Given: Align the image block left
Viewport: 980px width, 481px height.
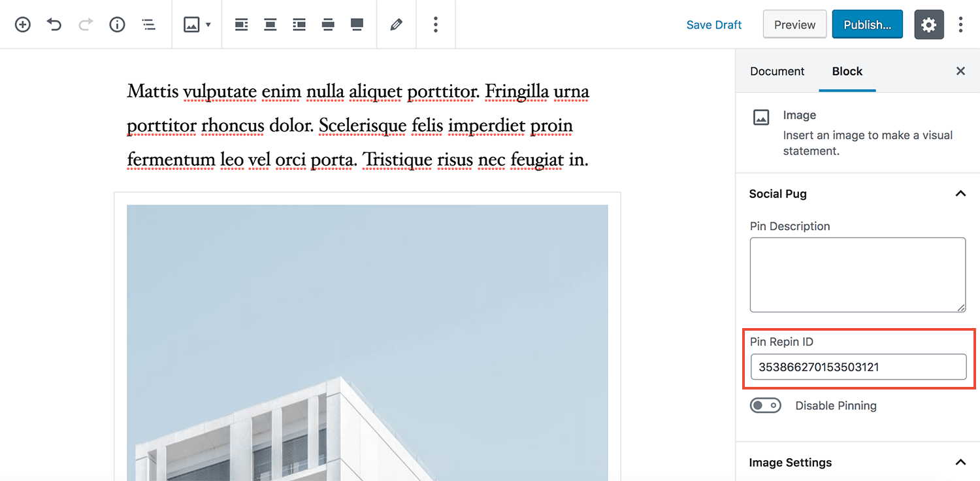Looking at the screenshot, I should click(x=241, y=24).
